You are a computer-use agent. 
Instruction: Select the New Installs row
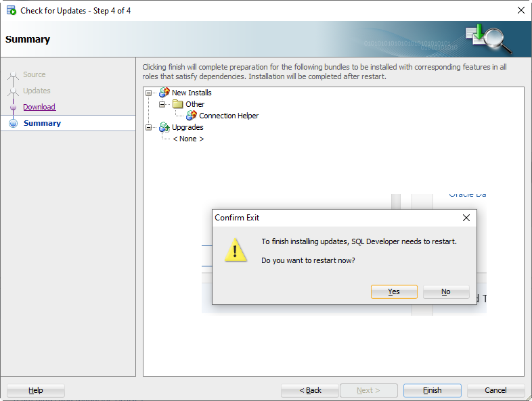[x=192, y=93]
